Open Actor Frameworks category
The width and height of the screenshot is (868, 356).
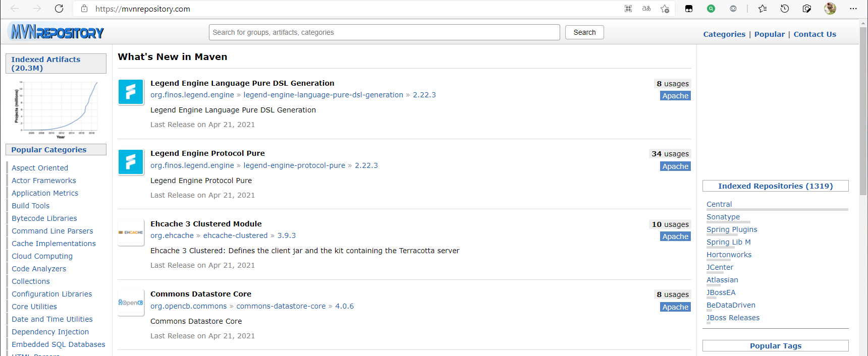(44, 181)
